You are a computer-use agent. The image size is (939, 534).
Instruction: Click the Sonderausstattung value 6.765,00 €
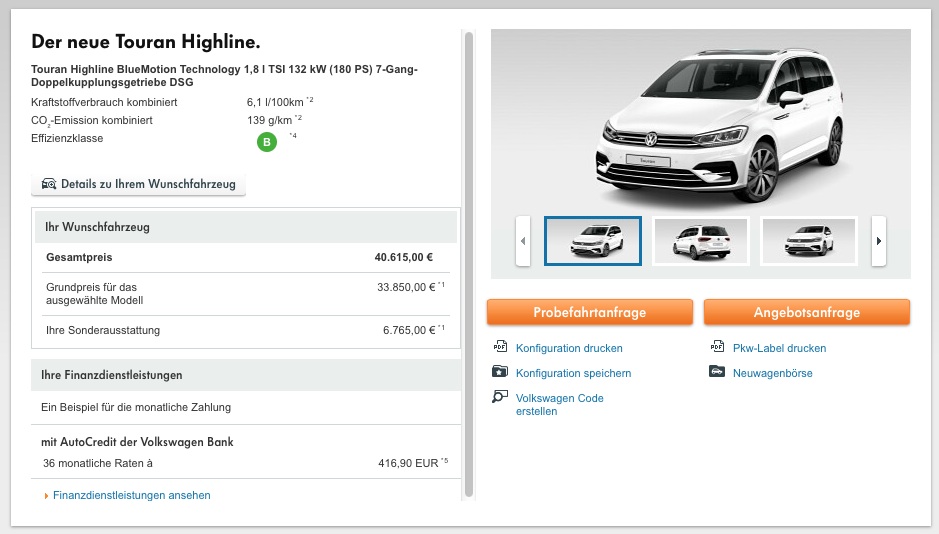pos(409,330)
